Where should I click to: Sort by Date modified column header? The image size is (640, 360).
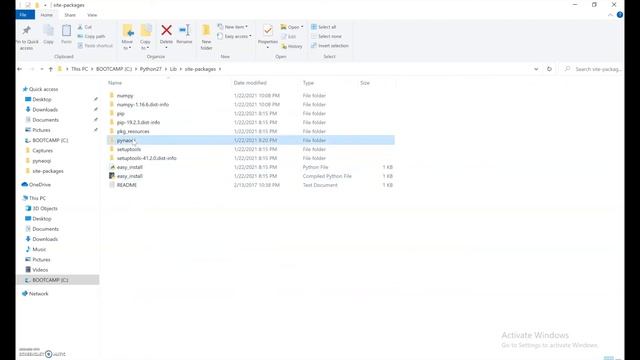(250, 83)
